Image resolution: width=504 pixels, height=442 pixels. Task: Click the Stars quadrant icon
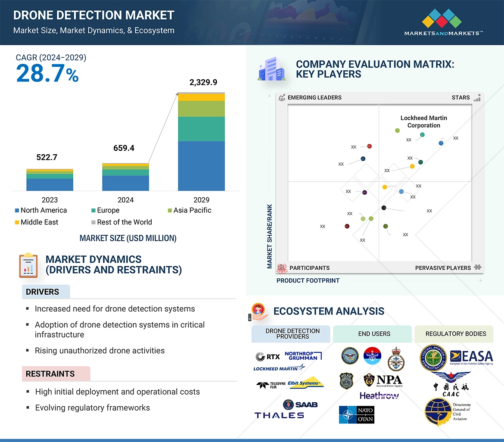coord(477,98)
